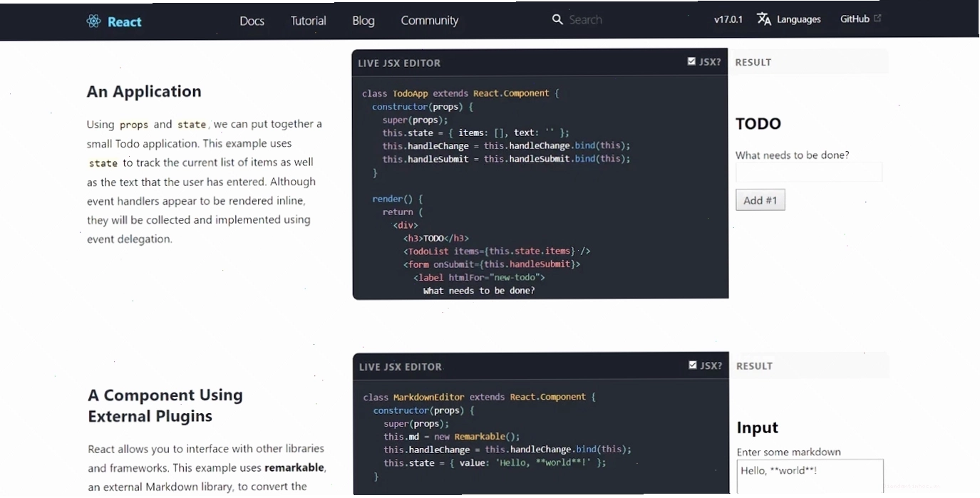Click the '<TodoList items={this.state.items}' line
980x498 pixels.
click(497, 251)
